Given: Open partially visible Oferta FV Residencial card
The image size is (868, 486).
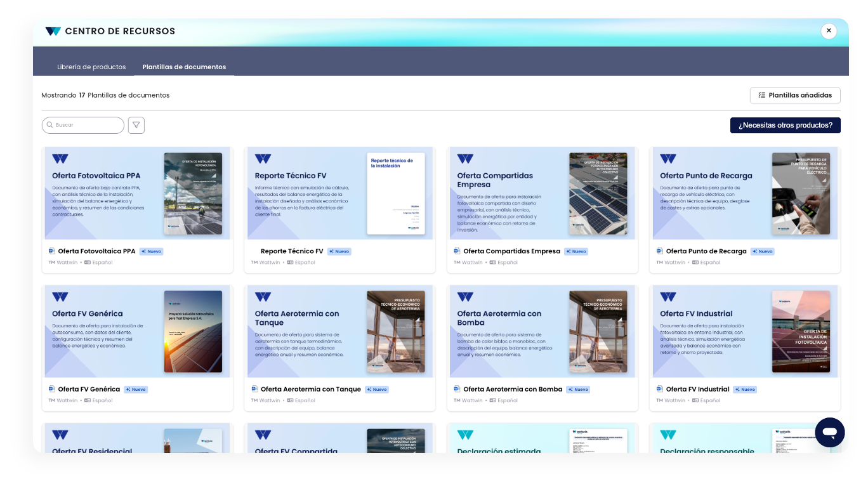Looking at the screenshot, I should coord(137,438).
